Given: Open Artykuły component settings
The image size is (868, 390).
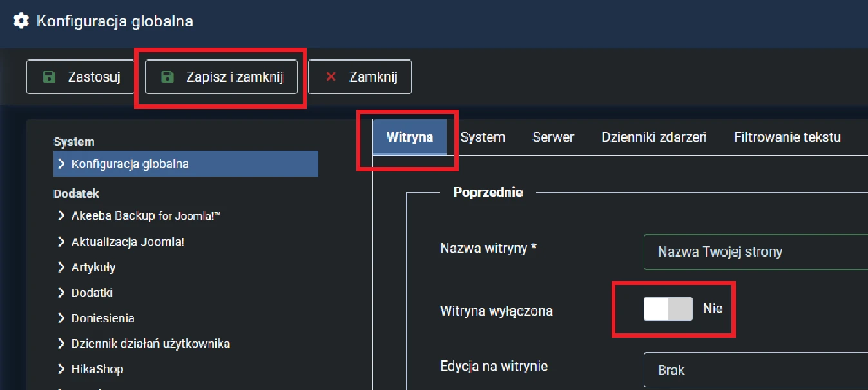Looking at the screenshot, I should [x=93, y=268].
